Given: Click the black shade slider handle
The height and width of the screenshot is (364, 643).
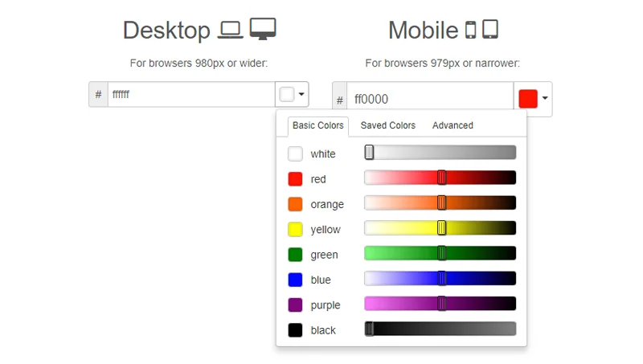Looking at the screenshot, I should (x=369, y=329).
